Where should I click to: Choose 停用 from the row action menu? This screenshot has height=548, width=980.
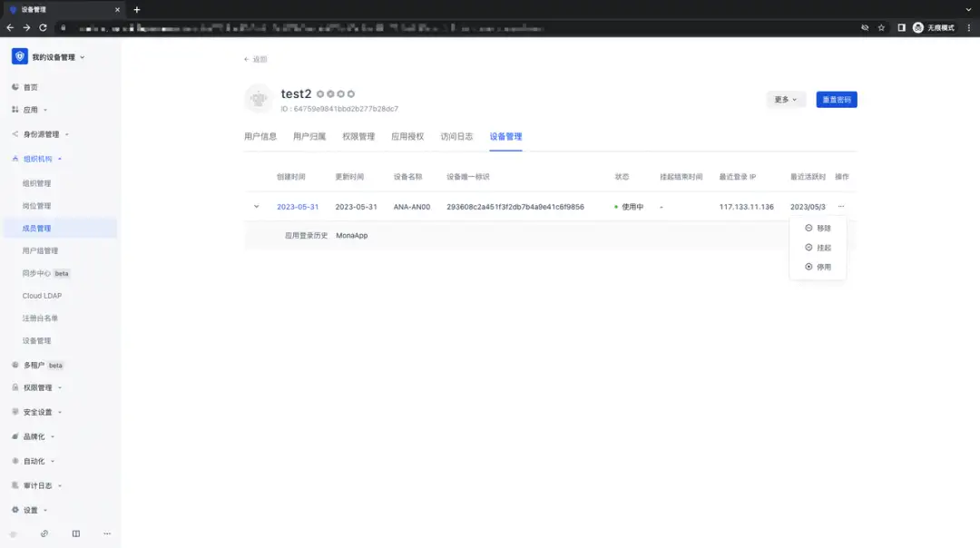pyautogui.click(x=818, y=267)
